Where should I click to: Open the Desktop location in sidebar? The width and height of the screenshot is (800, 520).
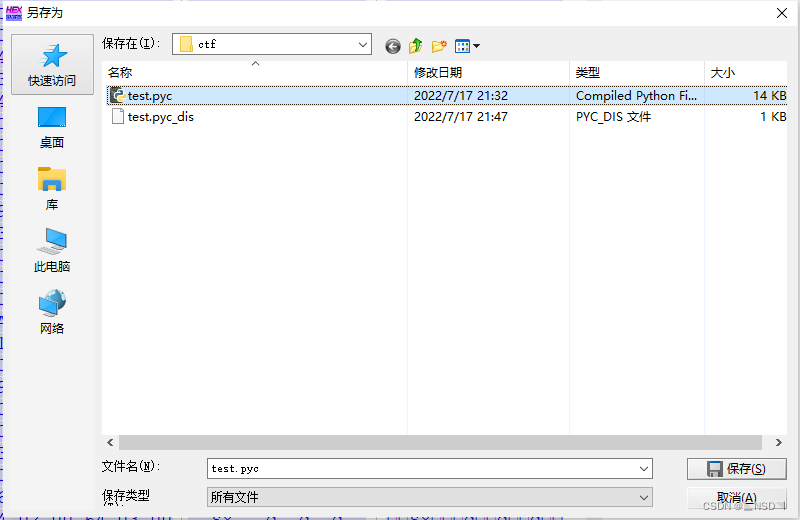point(52,119)
